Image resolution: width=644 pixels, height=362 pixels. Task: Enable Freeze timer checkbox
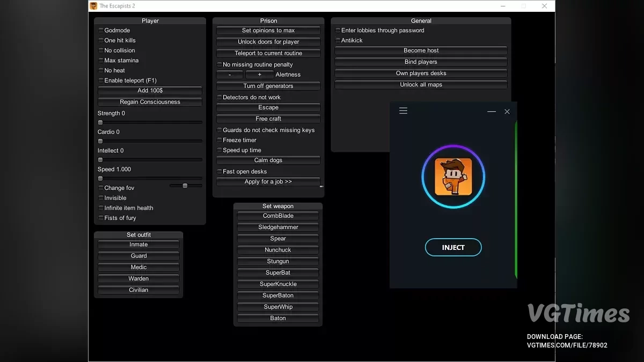219,140
